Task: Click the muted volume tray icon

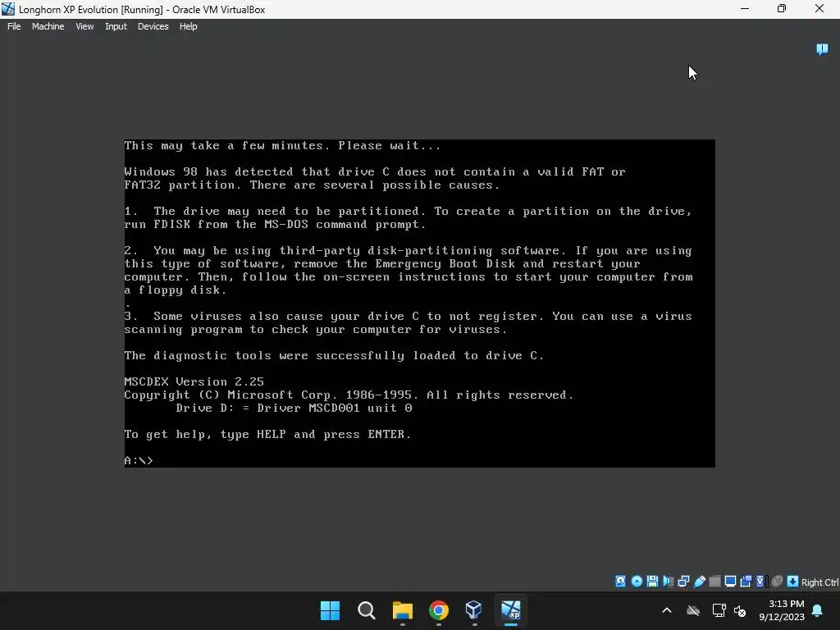Action: (x=740, y=610)
